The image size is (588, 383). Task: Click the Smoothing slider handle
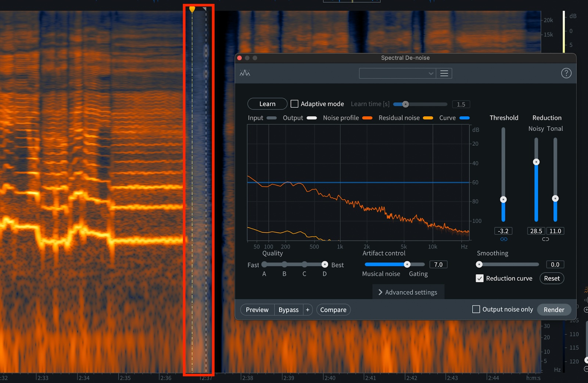(x=479, y=264)
